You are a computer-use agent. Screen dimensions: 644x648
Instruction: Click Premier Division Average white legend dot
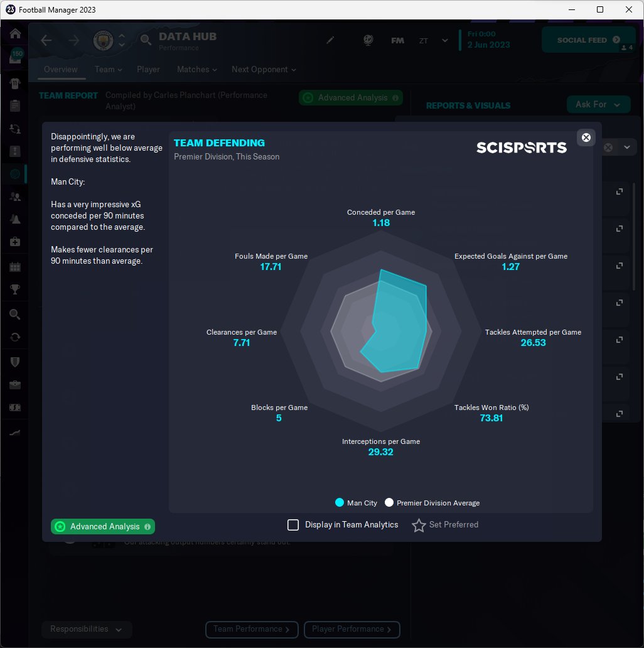click(389, 502)
